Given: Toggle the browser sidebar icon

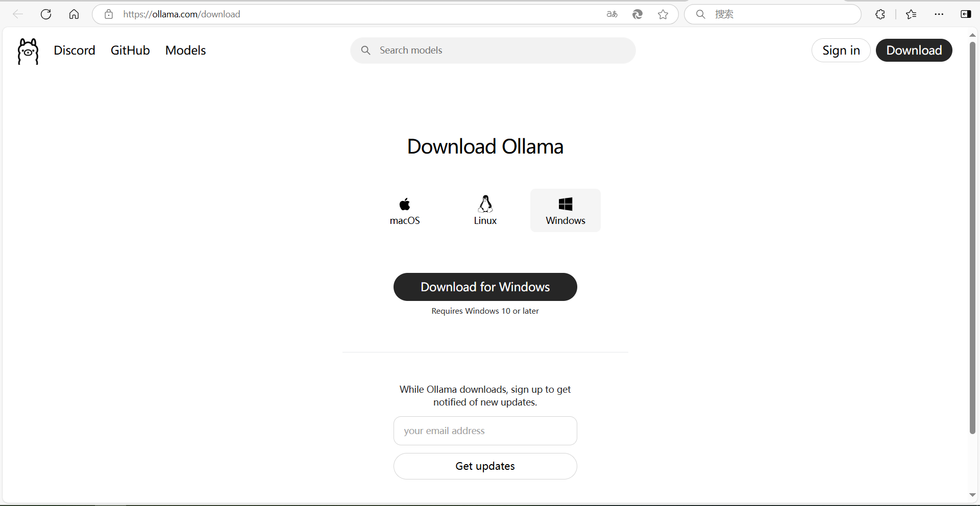Looking at the screenshot, I should 966,14.
